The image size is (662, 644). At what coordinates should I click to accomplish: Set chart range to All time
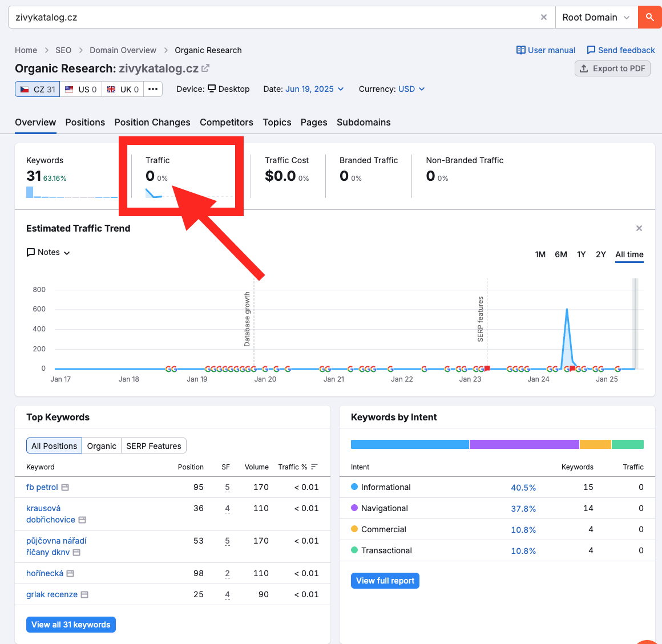(629, 254)
